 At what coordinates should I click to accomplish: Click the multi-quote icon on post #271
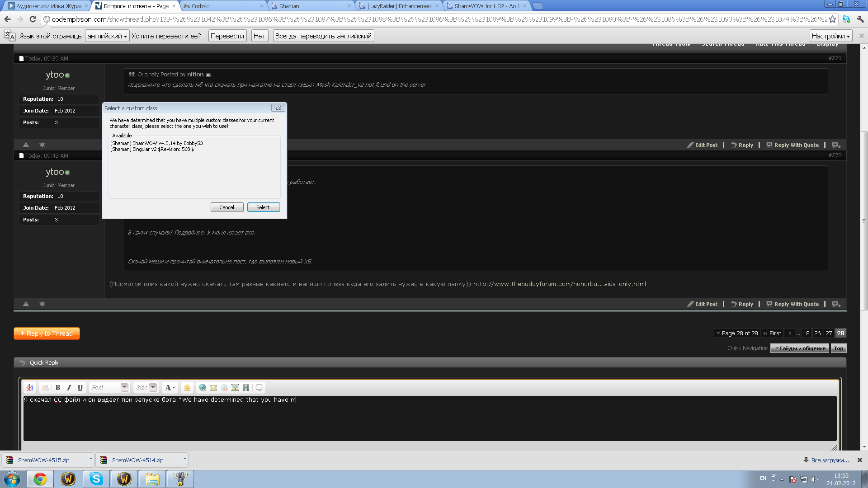point(836,145)
